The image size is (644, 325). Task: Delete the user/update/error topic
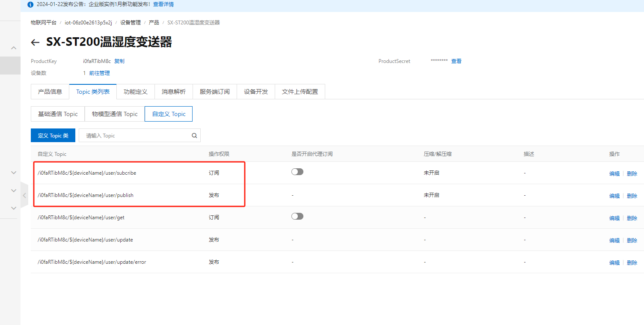coord(632,262)
